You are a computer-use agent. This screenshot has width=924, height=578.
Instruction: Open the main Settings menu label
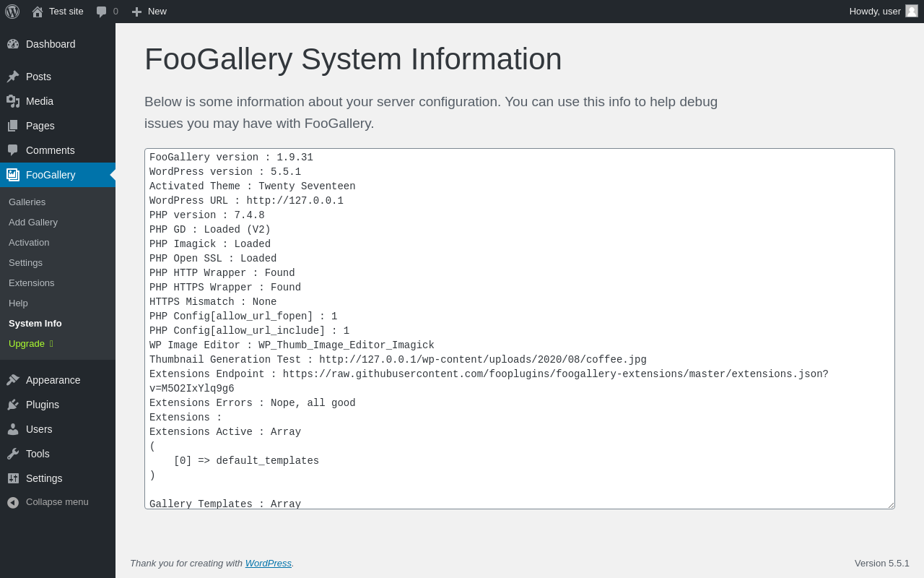coord(44,478)
